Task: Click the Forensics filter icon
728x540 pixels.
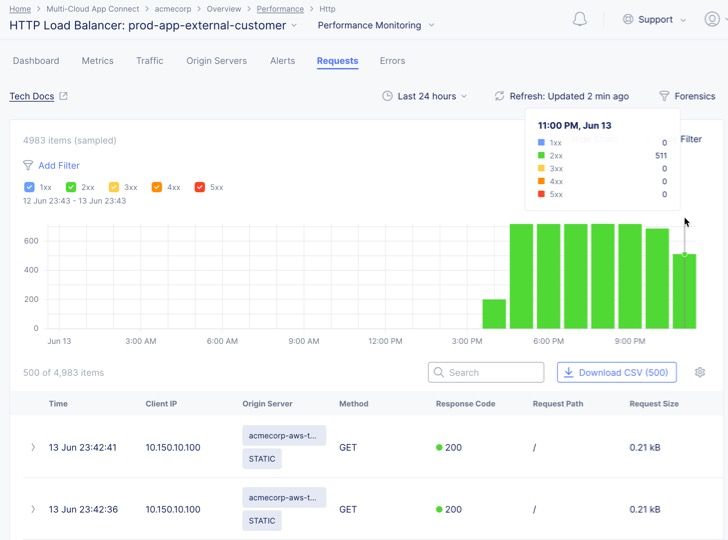Action: pos(664,96)
